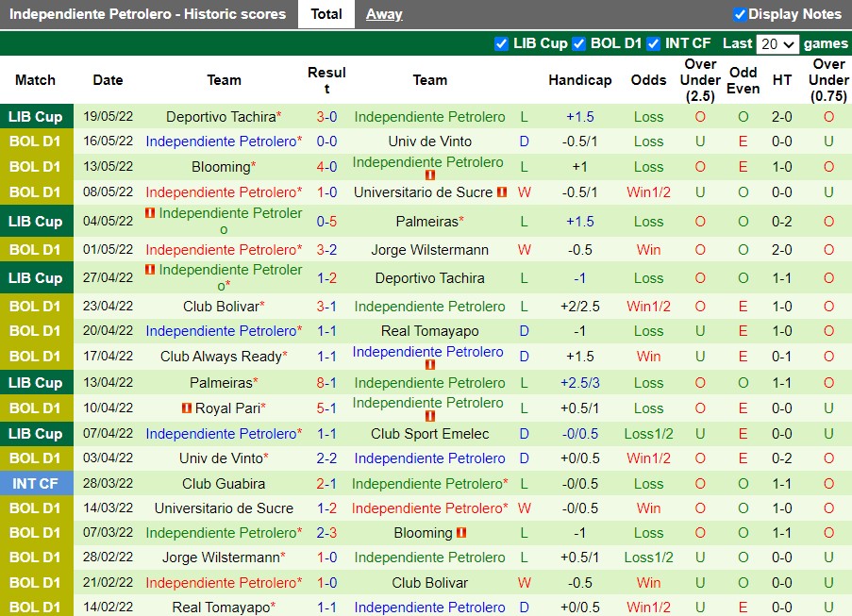Select the +2.5/3 handicap value
Viewport: 852px width, 616px height.
click(579, 382)
